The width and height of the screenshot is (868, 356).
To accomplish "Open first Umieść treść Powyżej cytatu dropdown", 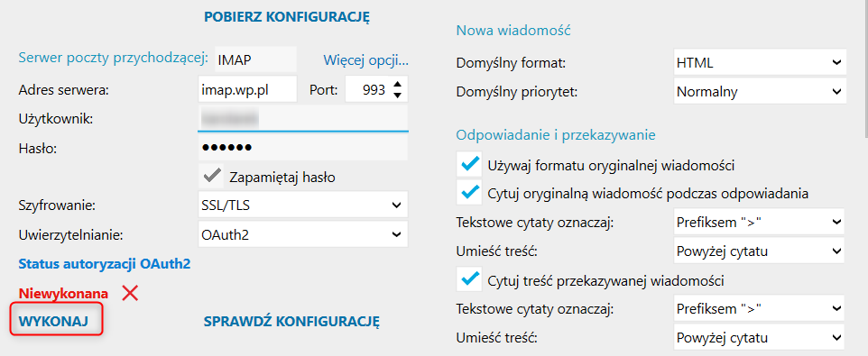I will 759,251.
